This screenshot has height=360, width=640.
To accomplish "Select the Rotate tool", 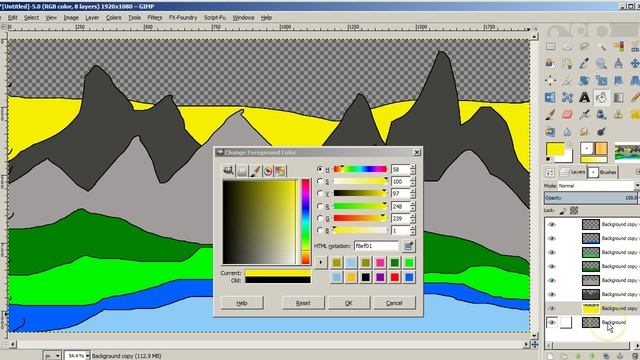I will click(584, 80).
